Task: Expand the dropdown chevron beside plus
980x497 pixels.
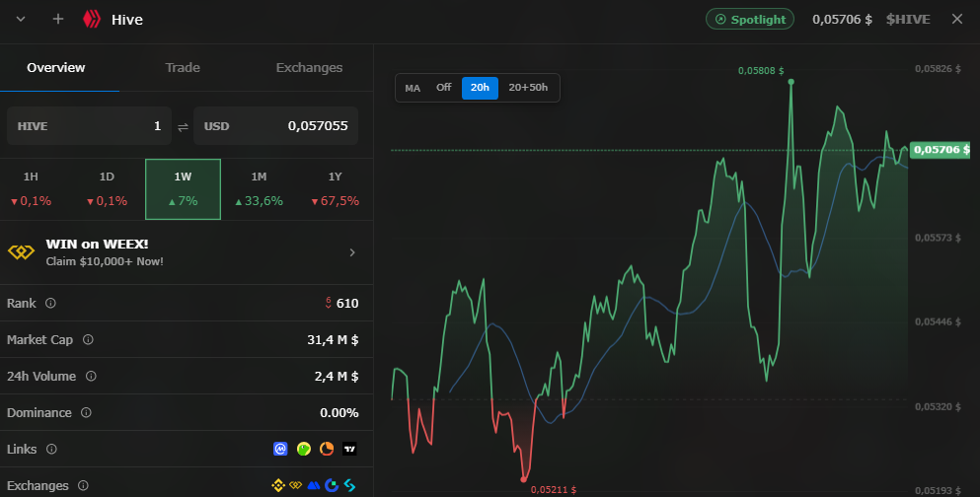Action: 21,19
